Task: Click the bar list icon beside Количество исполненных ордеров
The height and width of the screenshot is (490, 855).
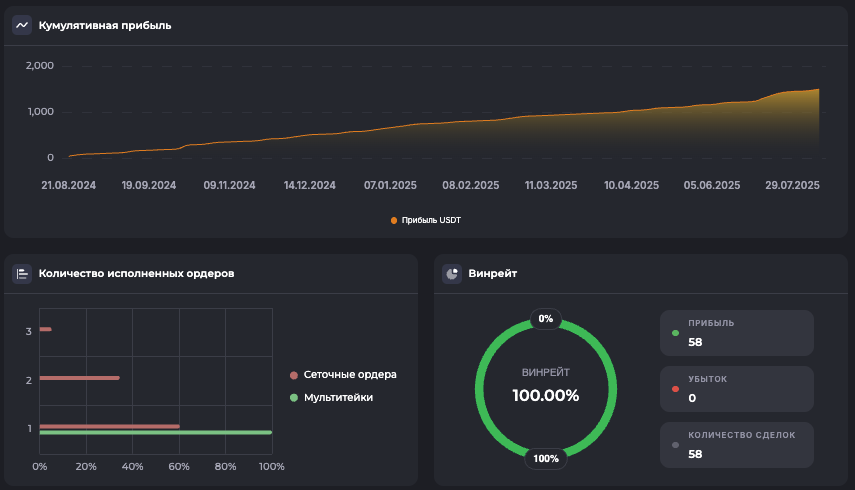Action: pos(22,273)
